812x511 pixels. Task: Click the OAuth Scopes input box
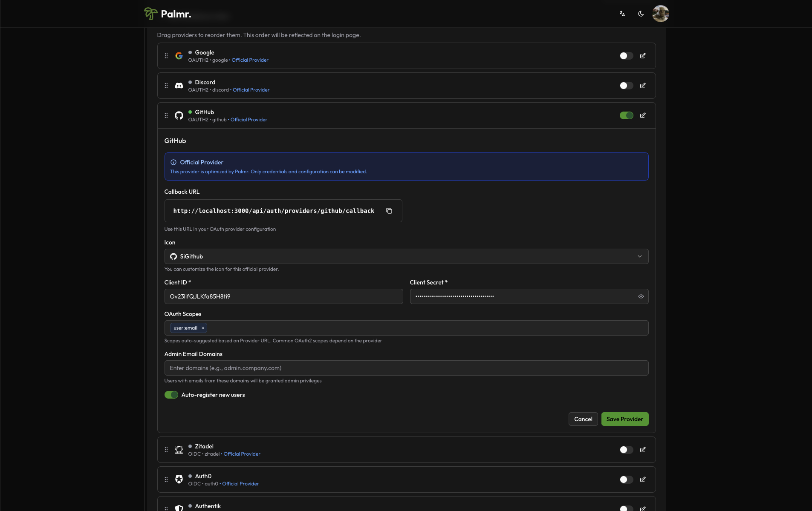(x=406, y=328)
